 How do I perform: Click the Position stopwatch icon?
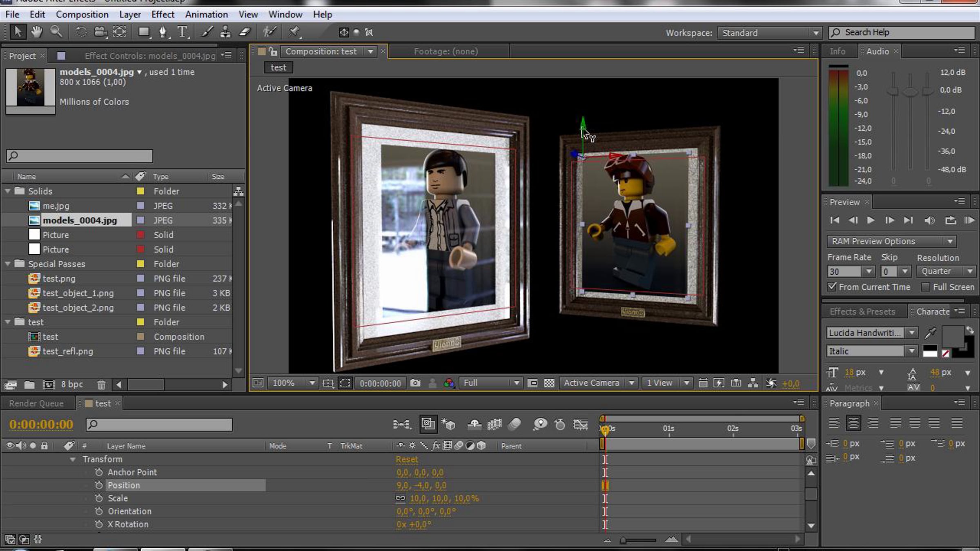[x=98, y=485]
